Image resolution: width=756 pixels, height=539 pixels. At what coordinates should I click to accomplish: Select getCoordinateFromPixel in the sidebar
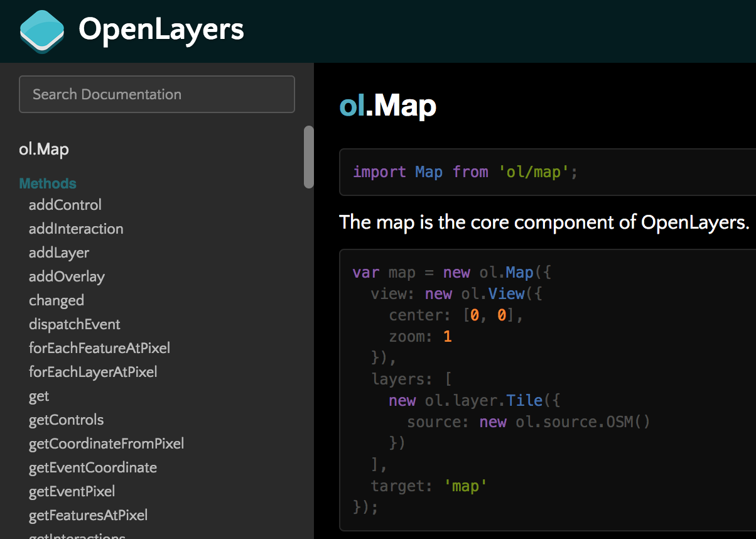(106, 444)
